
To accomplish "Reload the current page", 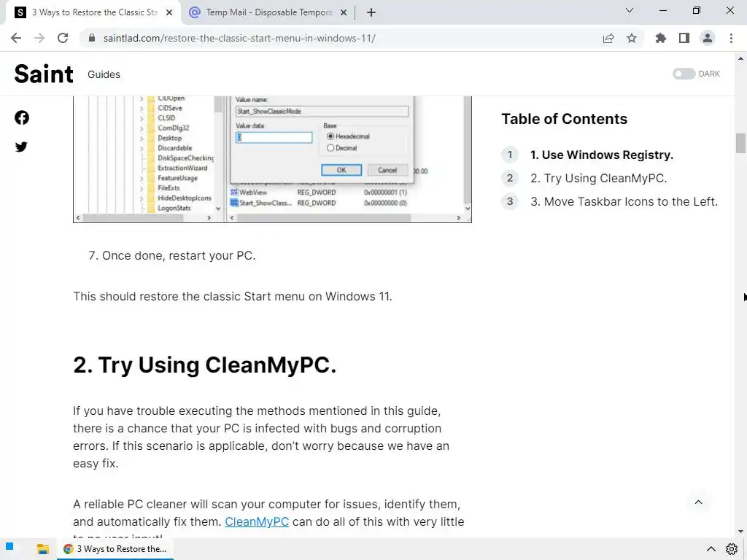I will (63, 38).
